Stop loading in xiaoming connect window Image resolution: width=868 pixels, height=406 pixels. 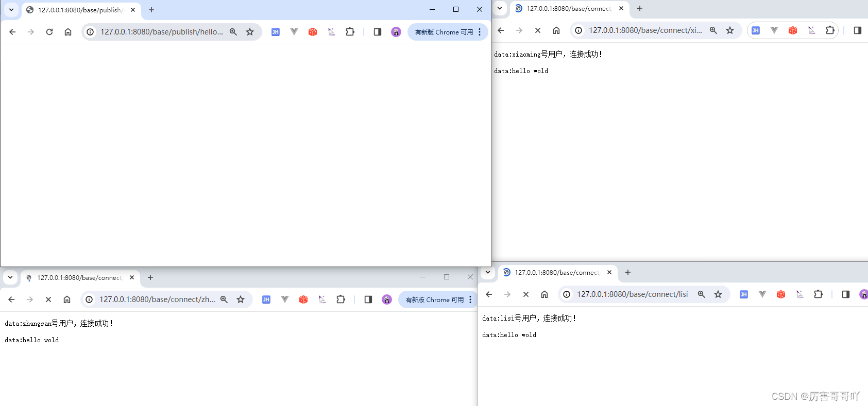538,30
